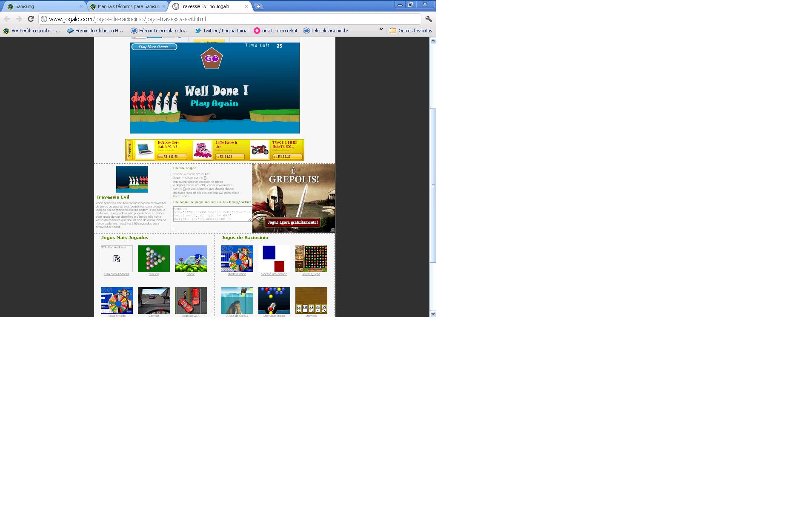Click the scrollbar up arrow

[433, 41]
